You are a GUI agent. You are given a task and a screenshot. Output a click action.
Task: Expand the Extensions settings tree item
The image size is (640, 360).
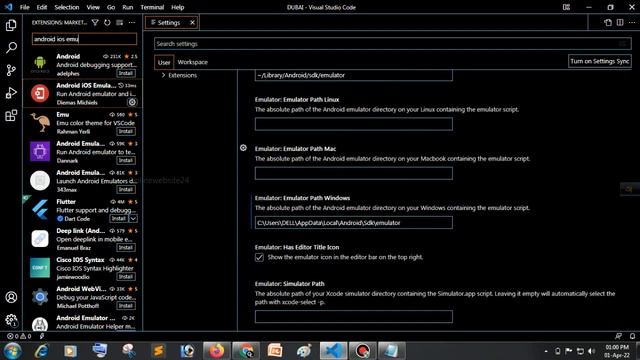pos(179,75)
